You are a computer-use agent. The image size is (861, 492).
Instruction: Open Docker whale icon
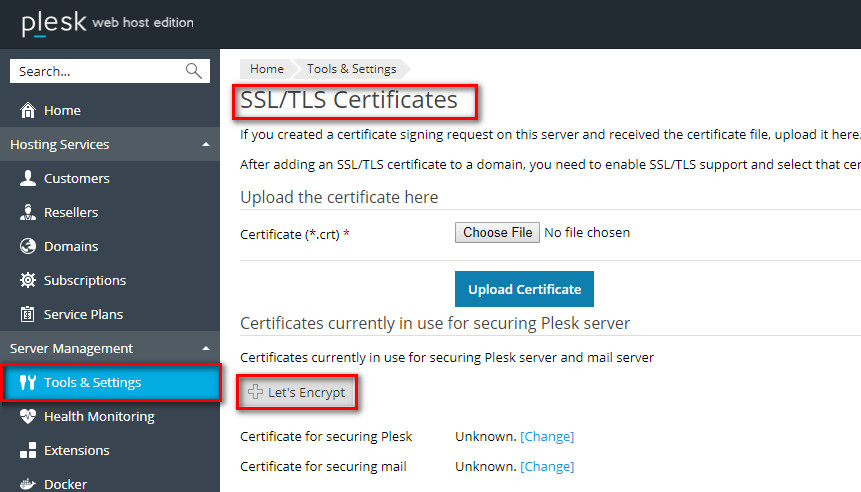pos(27,484)
